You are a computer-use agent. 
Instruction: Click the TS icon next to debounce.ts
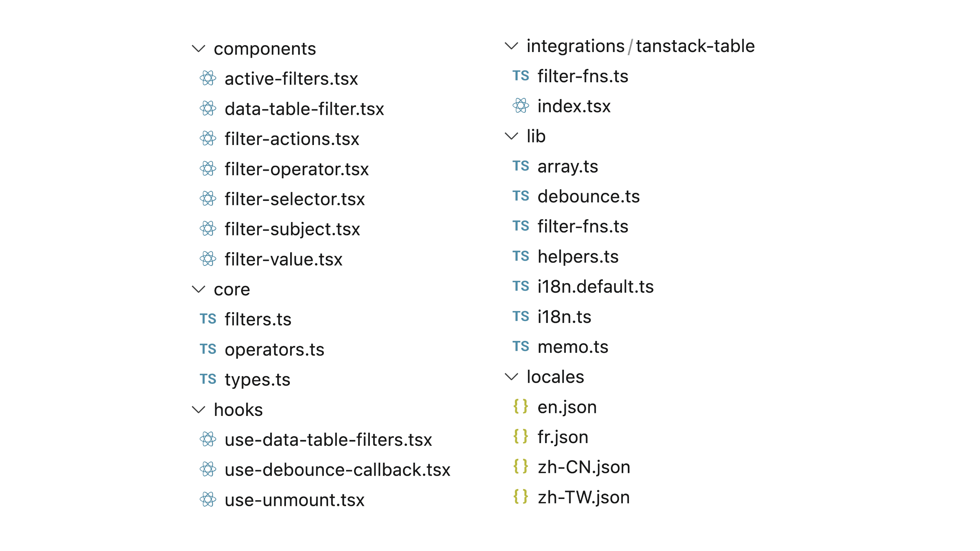click(x=521, y=196)
